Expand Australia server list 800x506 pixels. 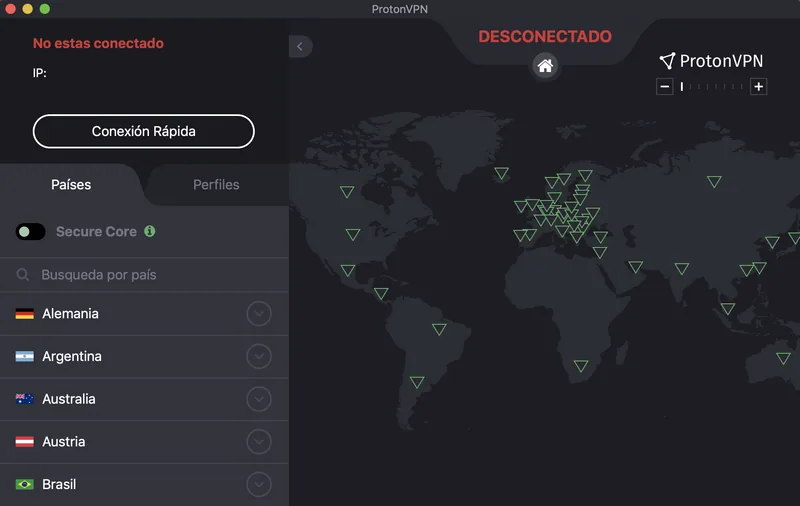(x=259, y=399)
